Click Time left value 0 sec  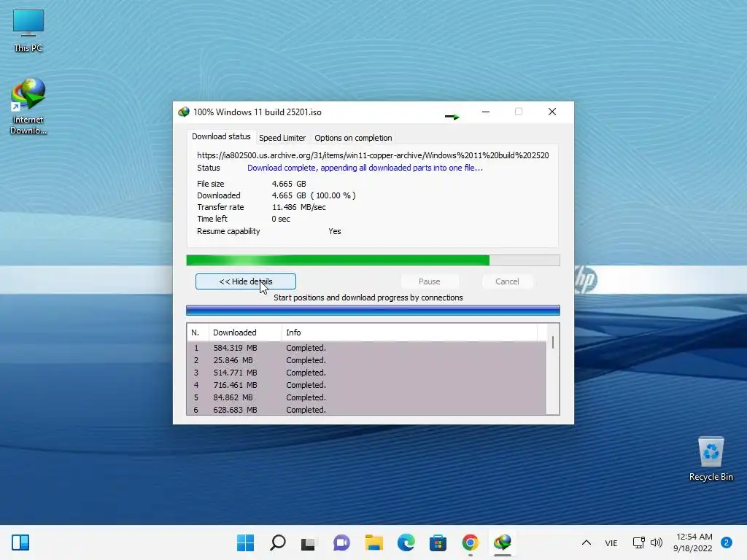(x=281, y=219)
